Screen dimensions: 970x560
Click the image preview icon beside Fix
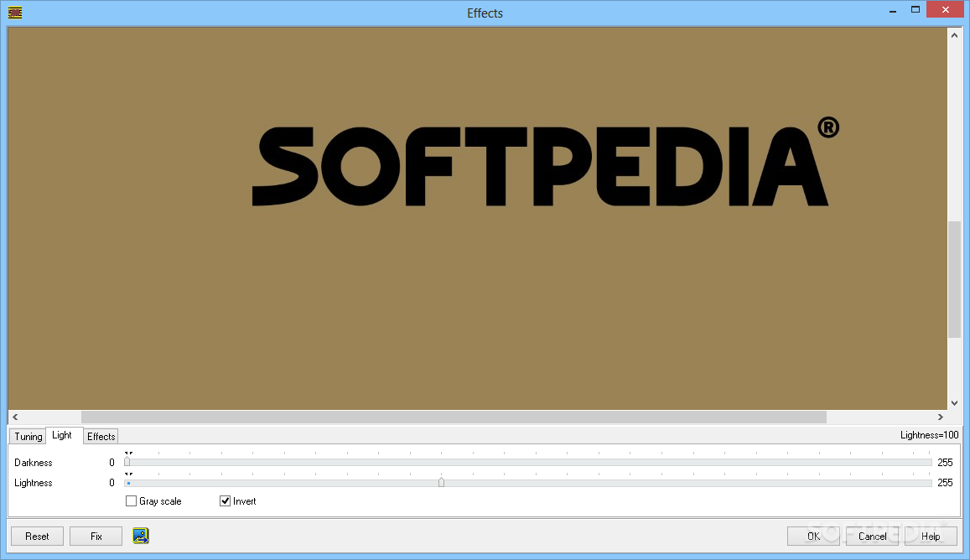coord(140,536)
